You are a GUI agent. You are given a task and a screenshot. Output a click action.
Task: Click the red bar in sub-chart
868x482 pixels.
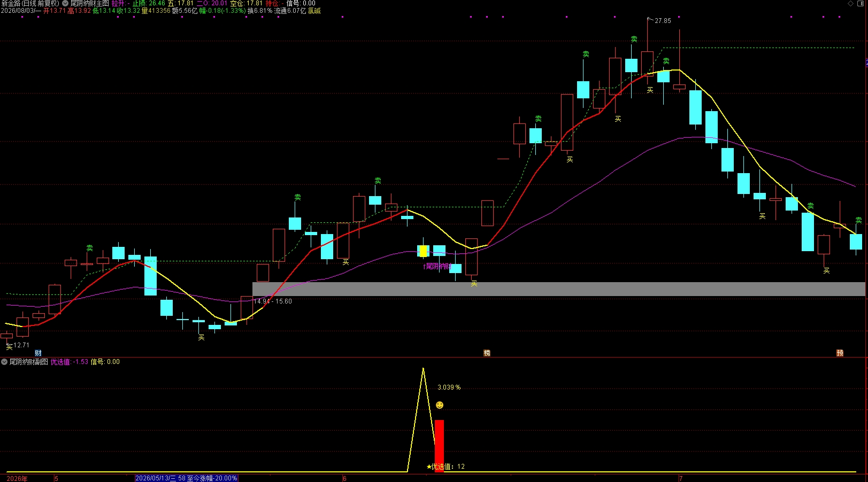439,446
